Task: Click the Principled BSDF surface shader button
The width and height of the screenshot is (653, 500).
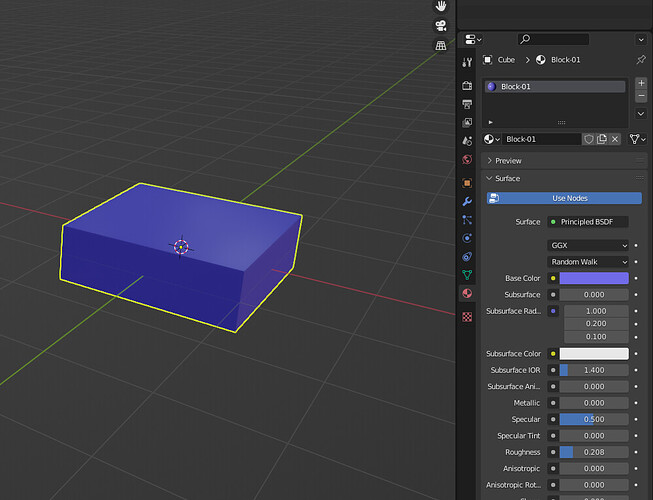Action: click(x=588, y=222)
